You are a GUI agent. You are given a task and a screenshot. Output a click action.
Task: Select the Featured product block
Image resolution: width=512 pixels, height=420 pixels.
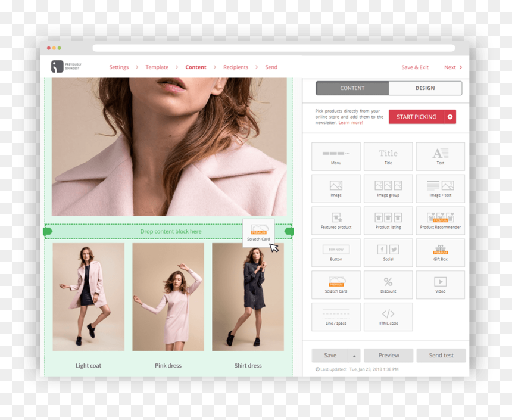click(x=336, y=220)
